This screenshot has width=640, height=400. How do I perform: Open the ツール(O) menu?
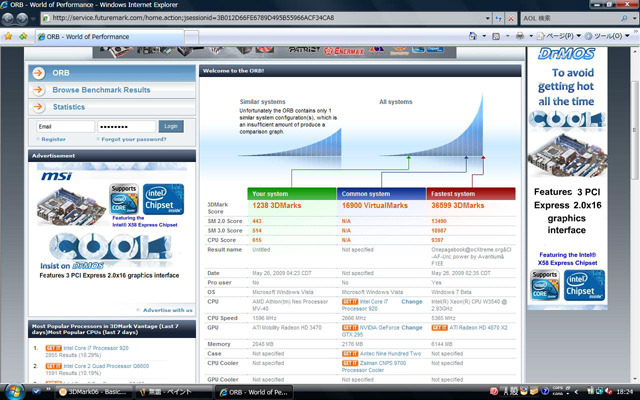click(x=607, y=36)
